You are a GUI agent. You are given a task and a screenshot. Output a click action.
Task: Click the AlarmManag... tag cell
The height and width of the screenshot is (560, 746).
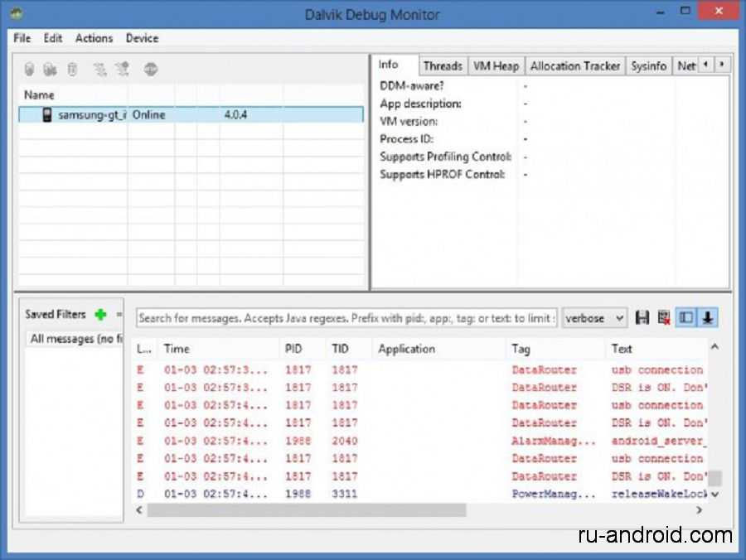pos(554,441)
